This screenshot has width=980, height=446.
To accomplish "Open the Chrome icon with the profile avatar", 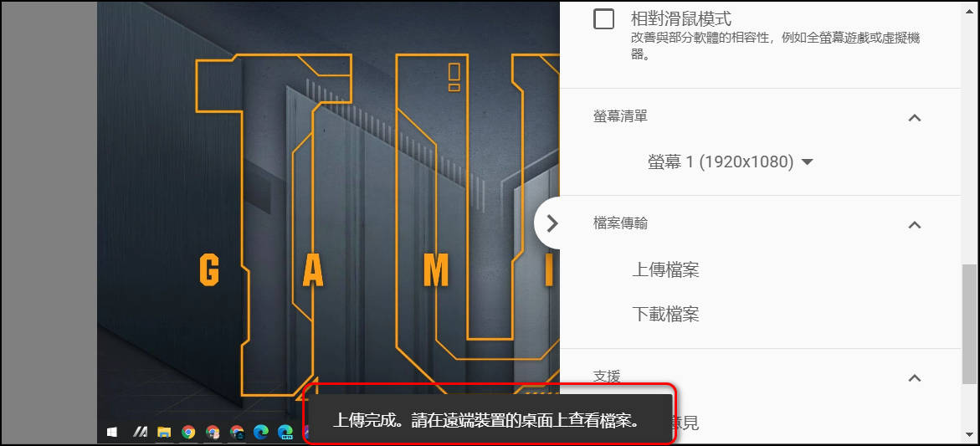I will [x=213, y=432].
